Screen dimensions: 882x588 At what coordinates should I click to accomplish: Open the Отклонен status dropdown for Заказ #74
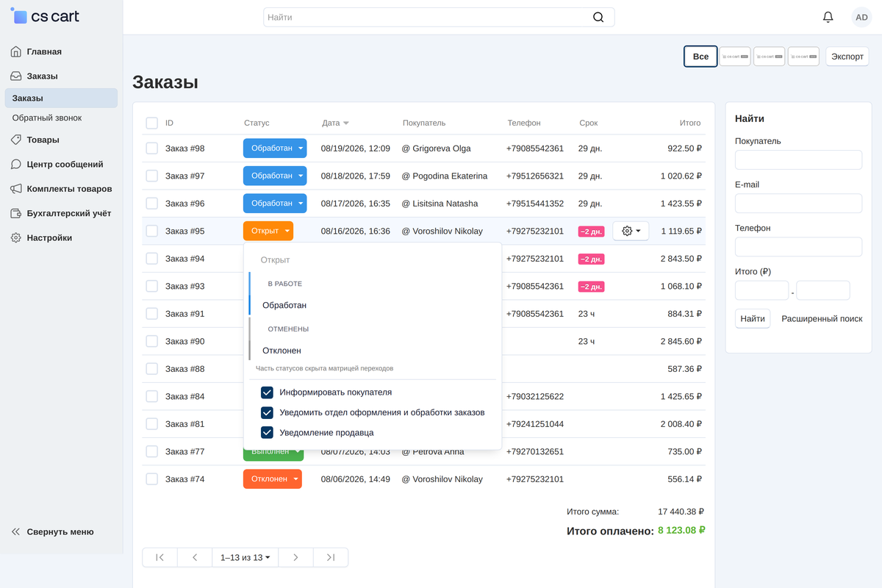pyautogui.click(x=273, y=479)
